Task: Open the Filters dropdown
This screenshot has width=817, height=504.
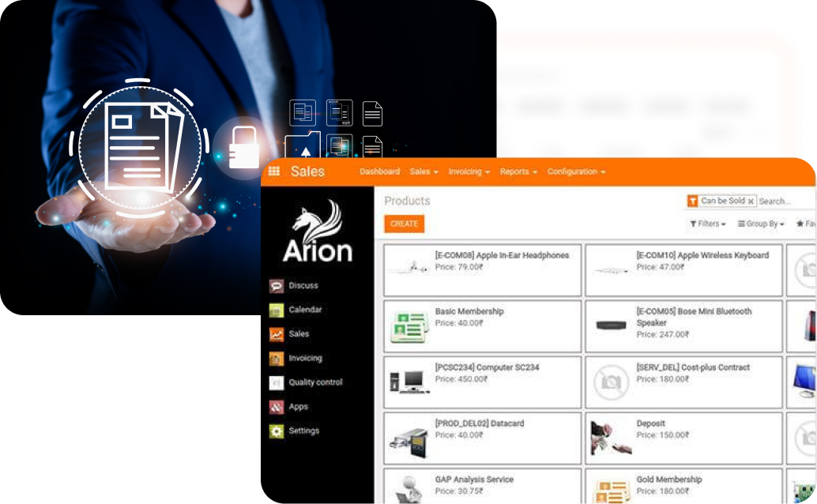Action: [x=708, y=224]
